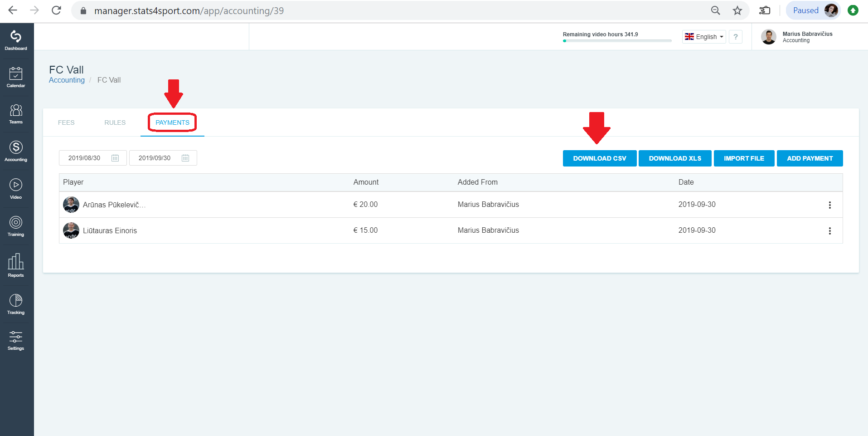Click the end date field 2019/09/30
Image resolution: width=868 pixels, height=436 pixels.
click(163, 158)
